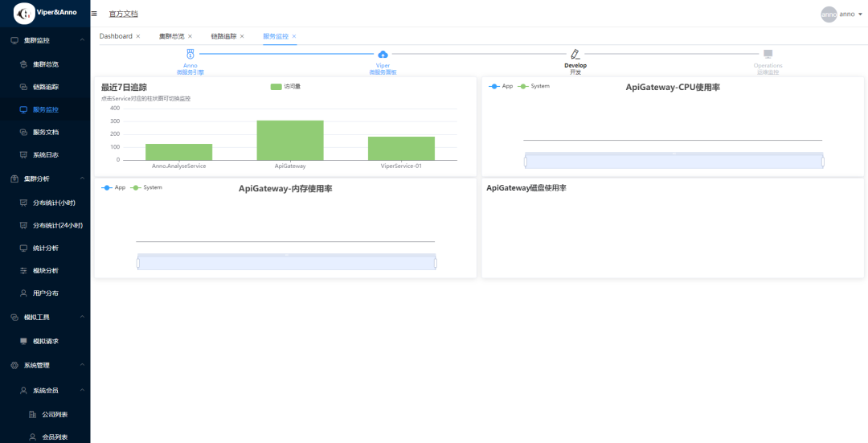This screenshot has height=443, width=868.
Task: Click the 模块分析 sliders icon
Action: click(x=23, y=271)
